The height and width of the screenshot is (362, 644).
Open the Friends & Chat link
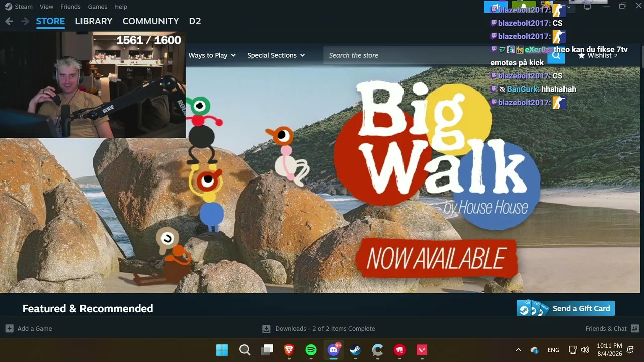[606, 329]
